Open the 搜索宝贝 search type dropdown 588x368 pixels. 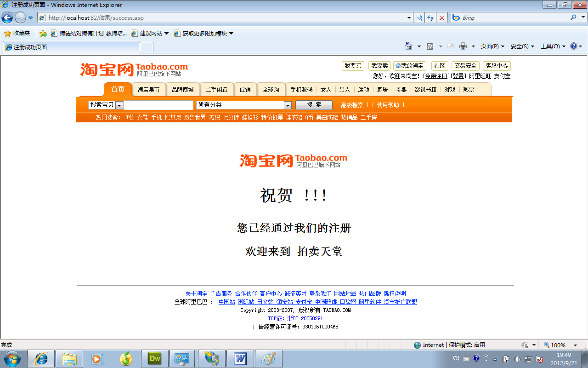click(119, 105)
